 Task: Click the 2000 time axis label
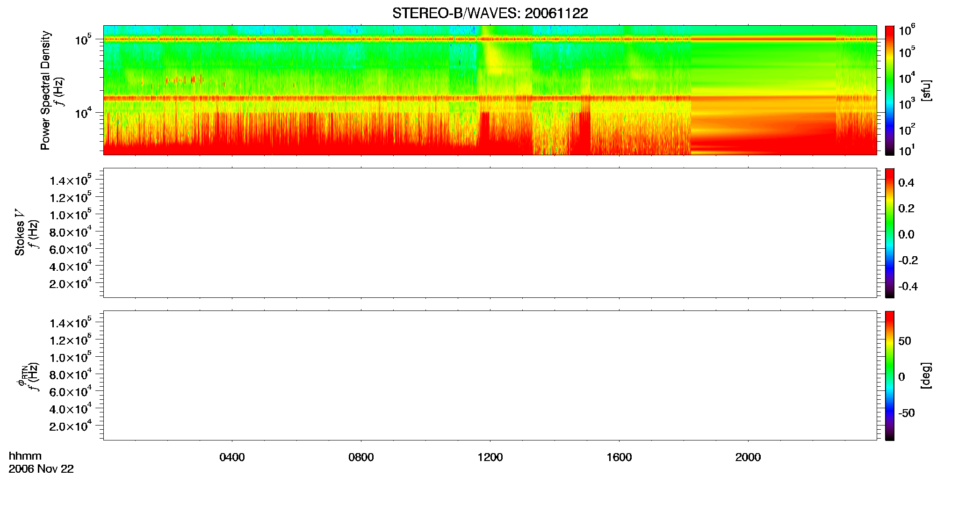pyautogui.click(x=748, y=457)
